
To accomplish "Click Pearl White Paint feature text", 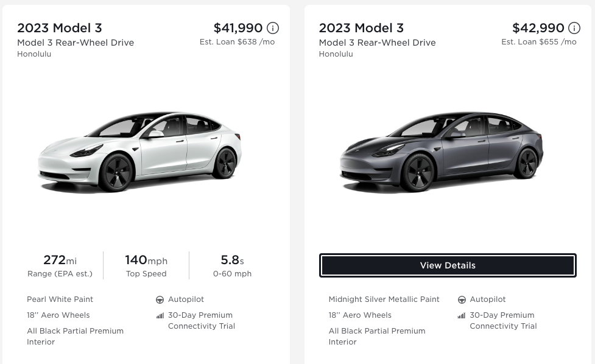I will [x=60, y=299].
